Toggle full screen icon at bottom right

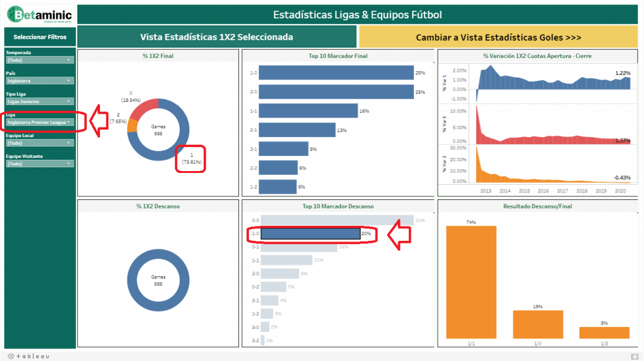click(635, 356)
